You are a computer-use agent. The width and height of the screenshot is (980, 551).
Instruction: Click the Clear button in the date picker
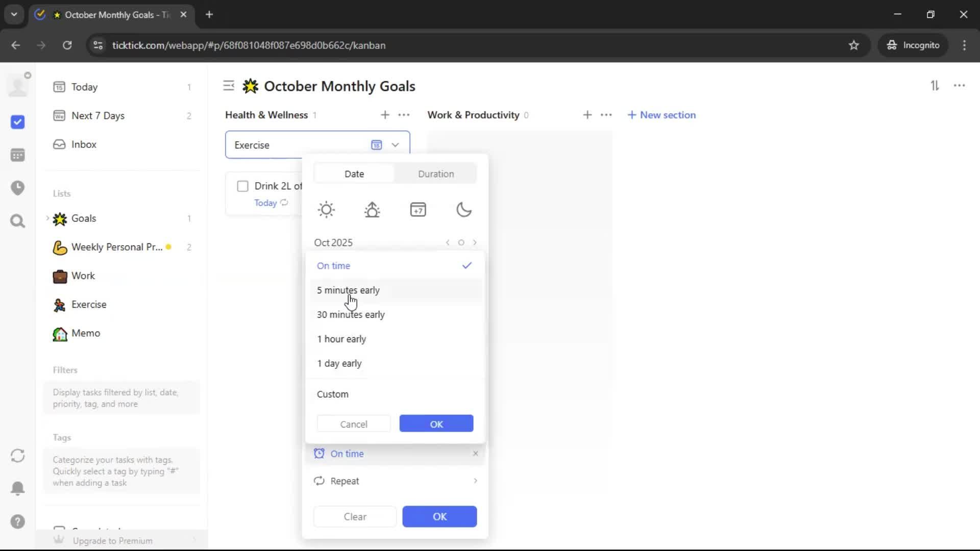(x=355, y=517)
